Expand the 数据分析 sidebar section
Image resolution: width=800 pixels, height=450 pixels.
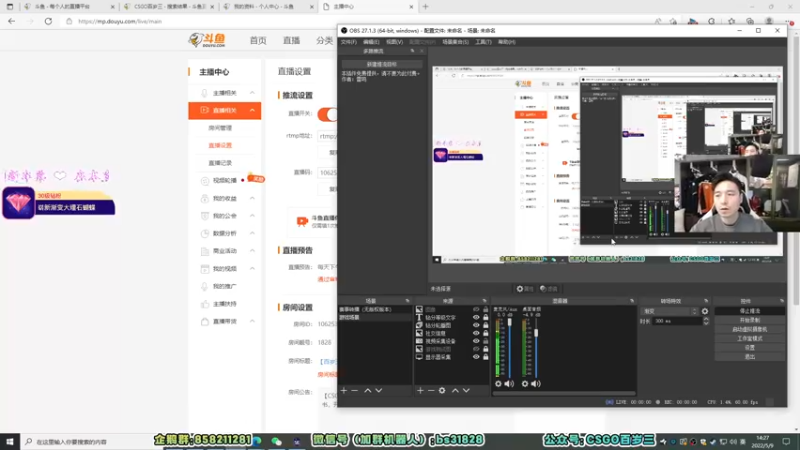[252, 233]
